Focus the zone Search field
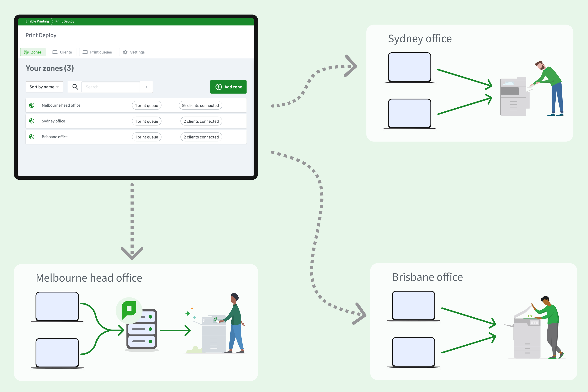588x392 pixels. 111,87
